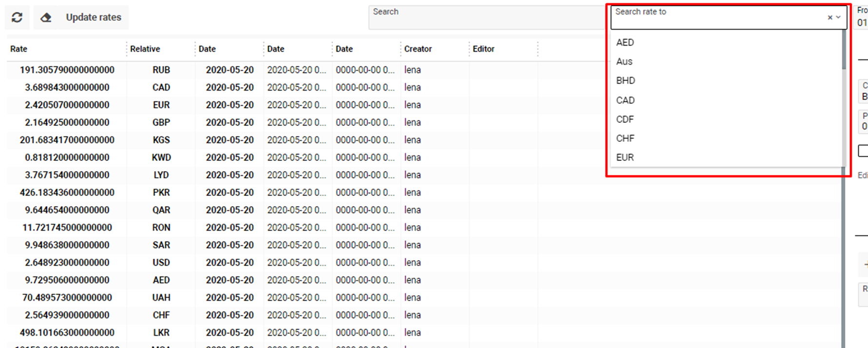Click the eraser clear icon

click(46, 18)
